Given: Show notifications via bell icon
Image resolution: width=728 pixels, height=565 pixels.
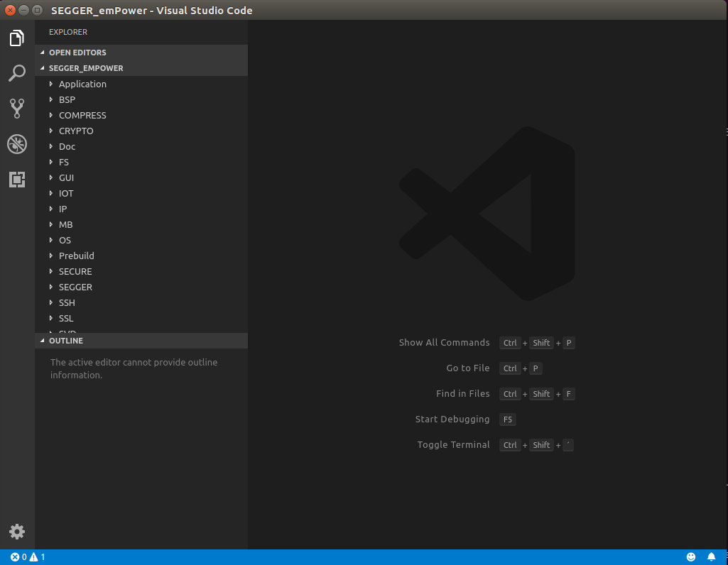Looking at the screenshot, I should tap(711, 557).
